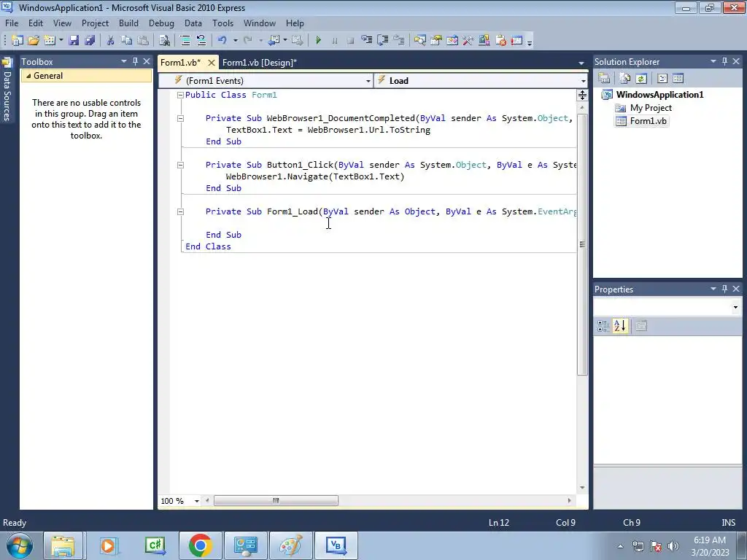Click the horizontal scrollbar thumb in code editor
The image size is (747, 560).
(x=276, y=500)
